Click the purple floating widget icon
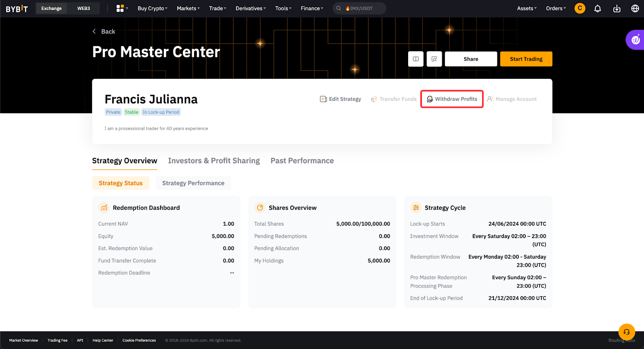The height and width of the screenshot is (349, 644). [x=636, y=40]
